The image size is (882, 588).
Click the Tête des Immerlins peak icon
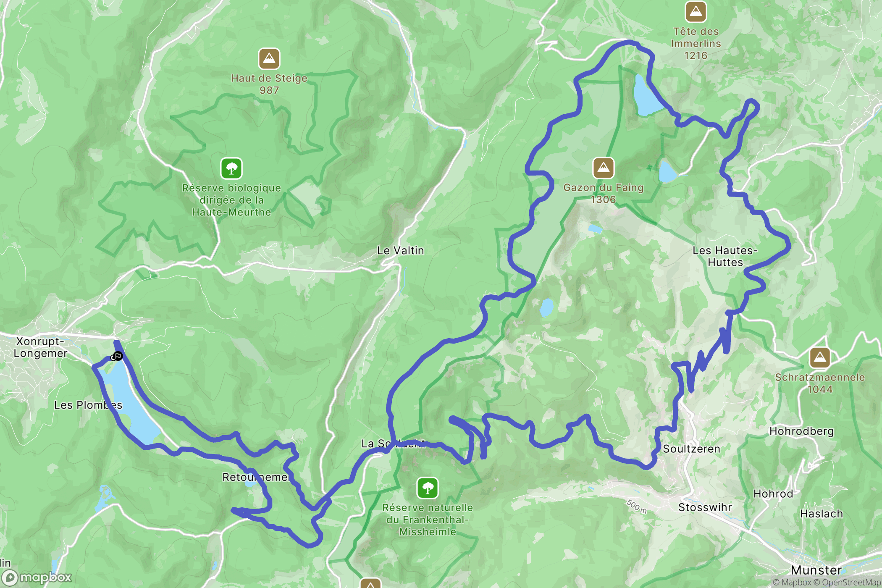coord(696,11)
